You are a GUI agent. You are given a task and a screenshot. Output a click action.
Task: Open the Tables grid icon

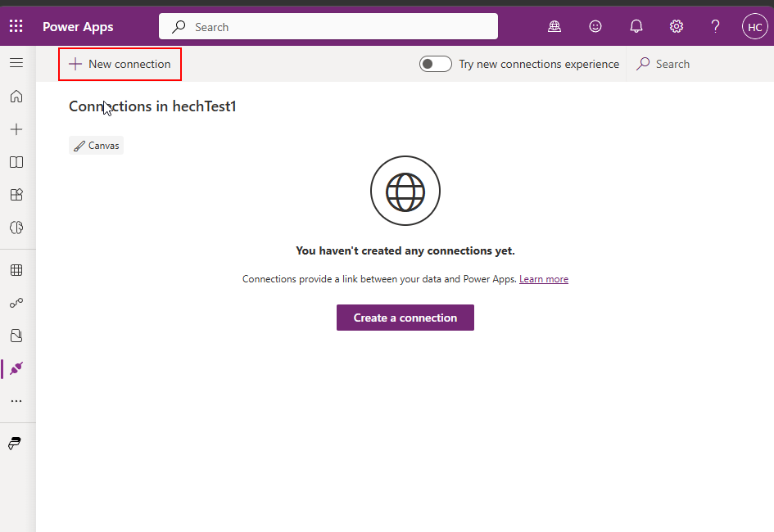pyautogui.click(x=16, y=270)
